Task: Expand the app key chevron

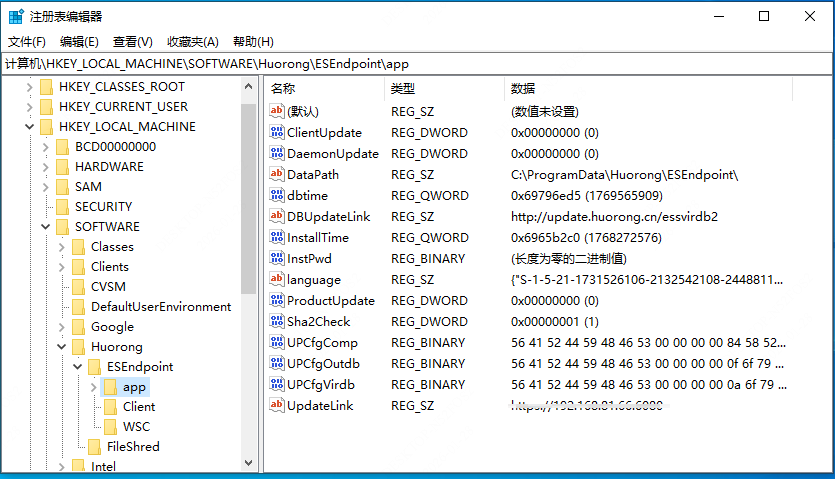Action: pos(94,387)
